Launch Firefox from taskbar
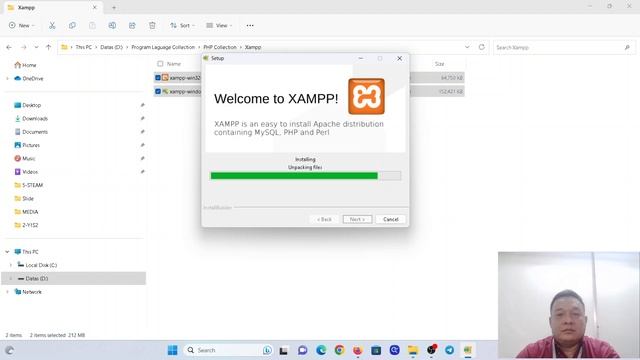 [358, 350]
